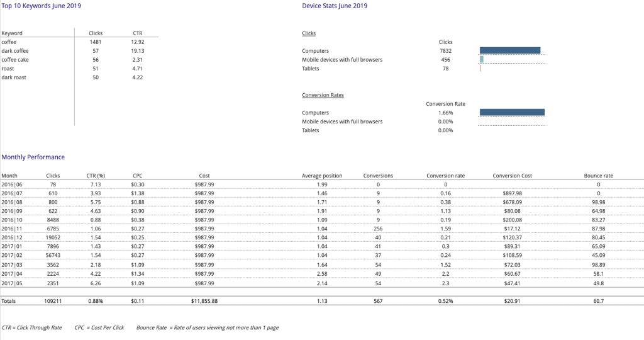Select the 2016|06 month row
The image size is (644, 340).
pyautogui.click(x=322, y=184)
